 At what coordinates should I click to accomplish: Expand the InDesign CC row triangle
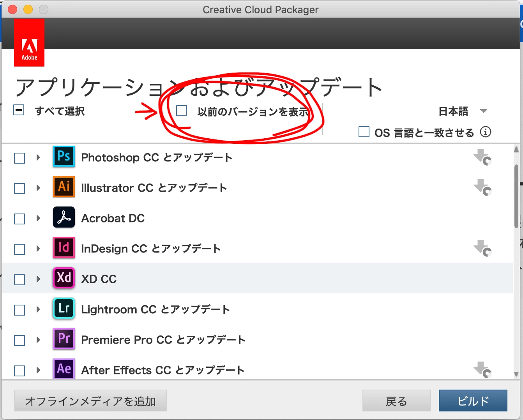point(38,249)
